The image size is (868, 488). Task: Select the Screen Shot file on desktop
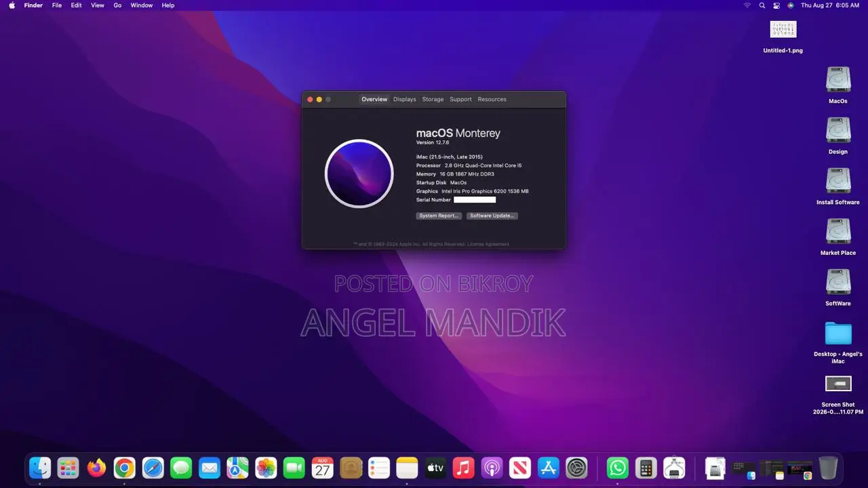[x=838, y=395]
